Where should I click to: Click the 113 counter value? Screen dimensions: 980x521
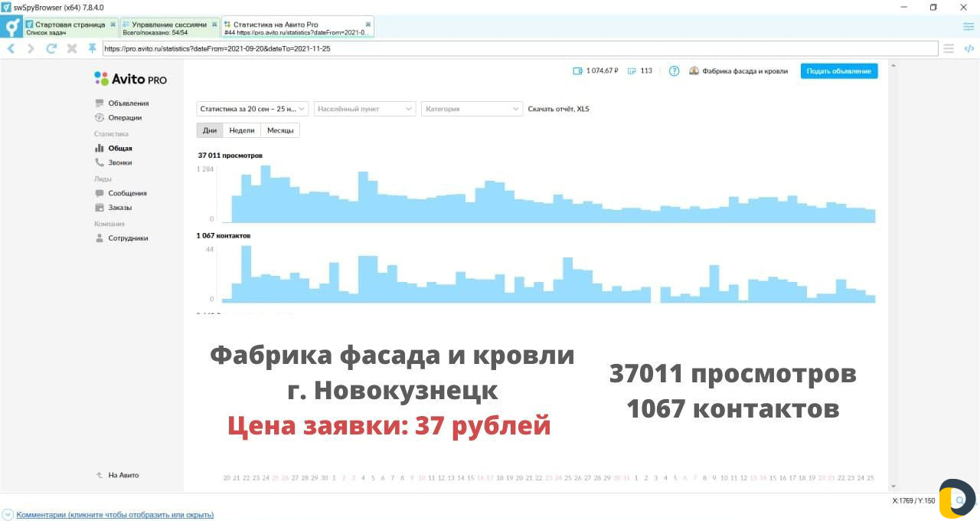[x=646, y=71]
